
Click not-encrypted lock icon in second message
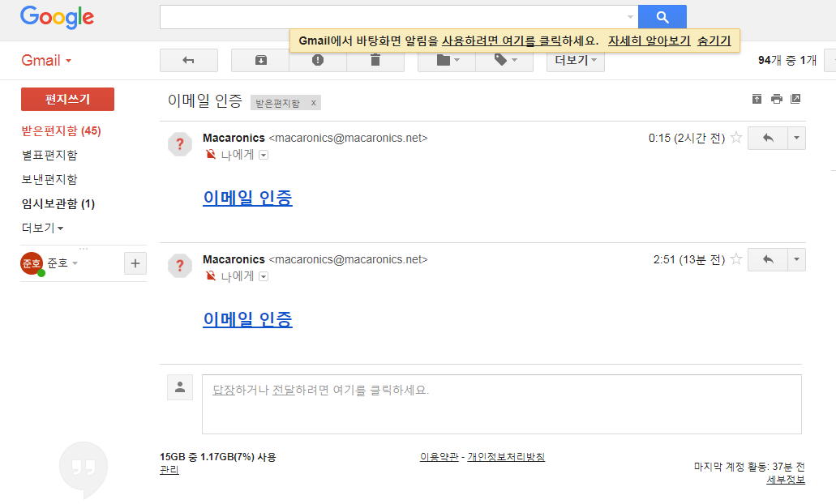(211, 276)
